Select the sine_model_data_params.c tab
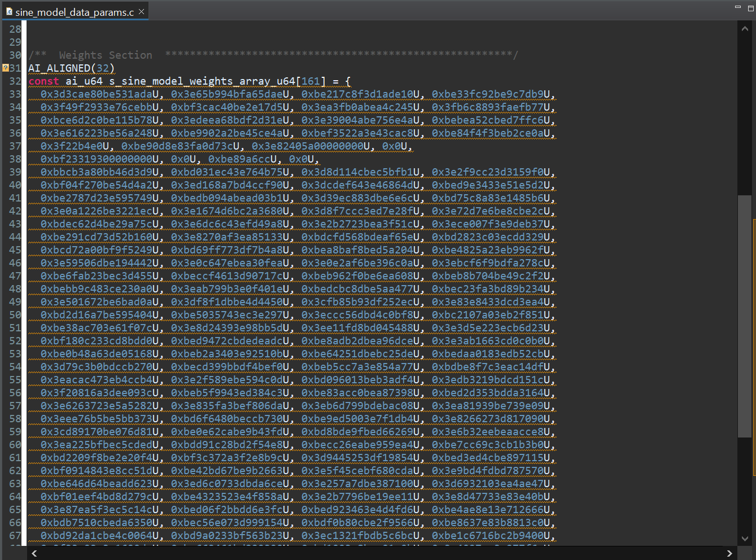The image size is (756, 560). pyautogui.click(x=74, y=12)
